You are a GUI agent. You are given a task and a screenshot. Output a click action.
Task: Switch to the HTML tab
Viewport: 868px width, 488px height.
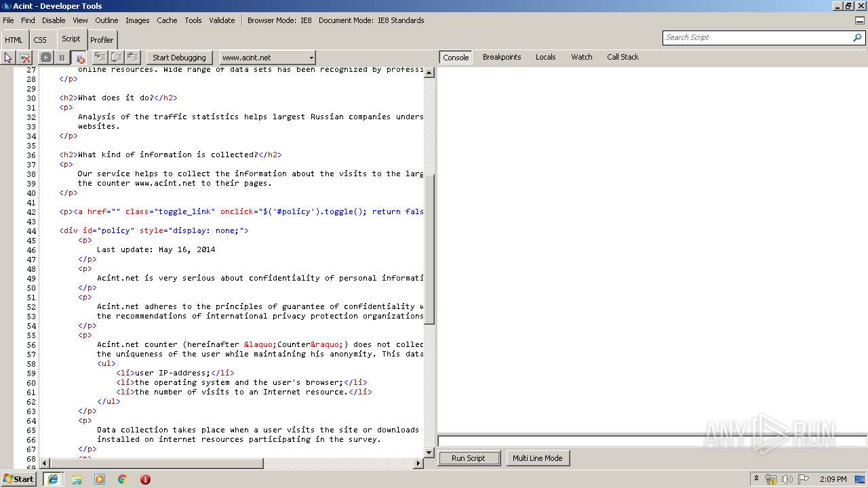pyautogui.click(x=14, y=40)
